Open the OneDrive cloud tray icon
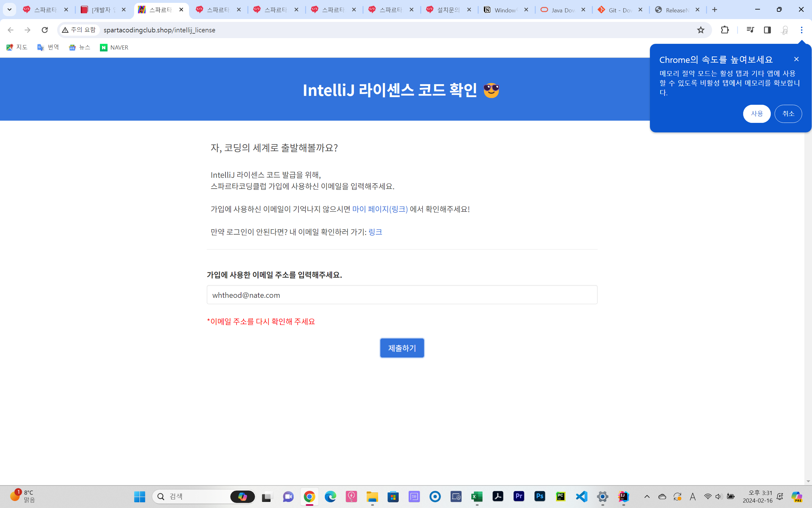Image resolution: width=812 pixels, height=508 pixels. click(x=662, y=496)
